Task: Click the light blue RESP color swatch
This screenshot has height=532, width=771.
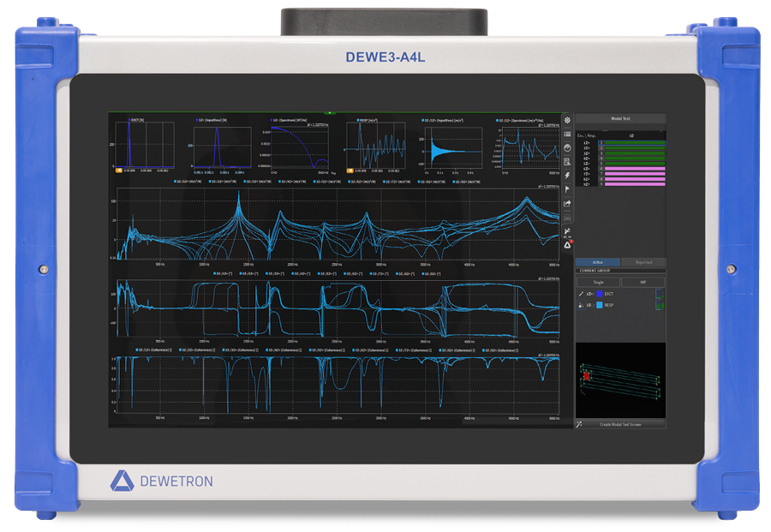Action: point(600,305)
